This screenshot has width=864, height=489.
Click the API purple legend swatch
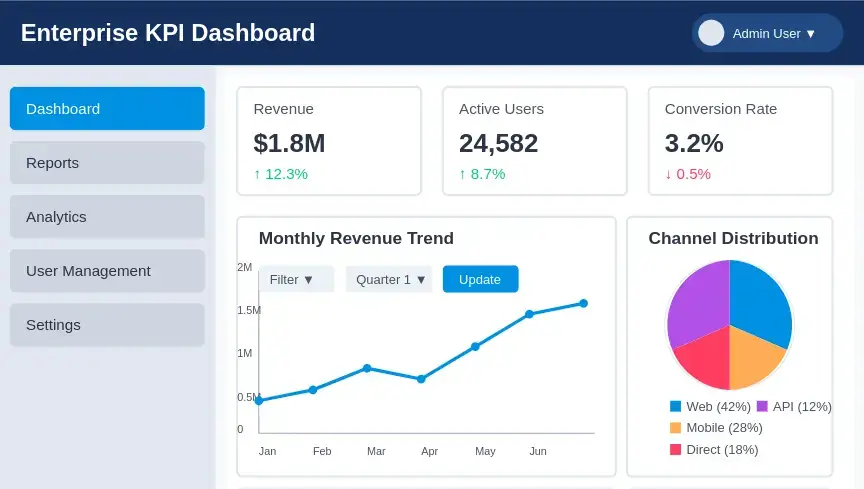(762, 406)
